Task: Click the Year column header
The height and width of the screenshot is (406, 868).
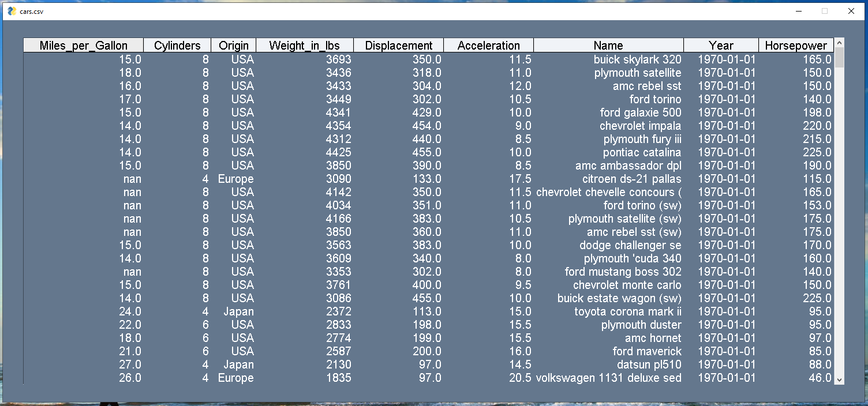Action: coord(721,46)
